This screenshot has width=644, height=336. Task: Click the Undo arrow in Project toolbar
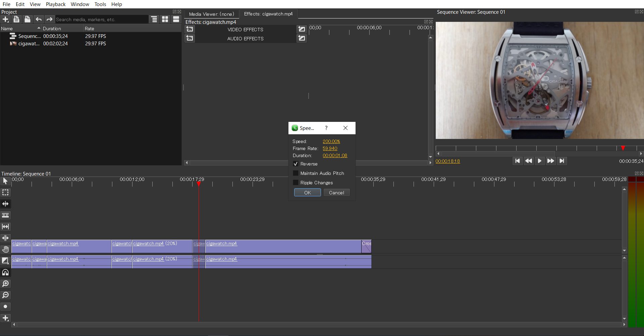tap(39, 19)
